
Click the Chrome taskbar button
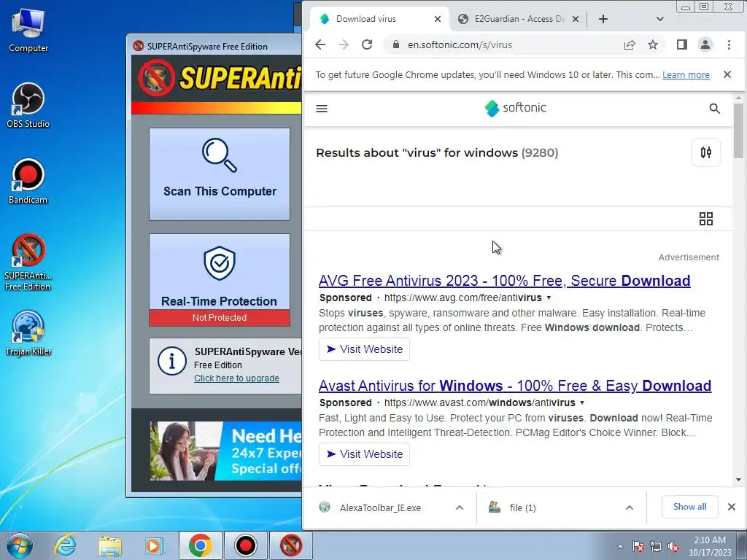point(200,545)
